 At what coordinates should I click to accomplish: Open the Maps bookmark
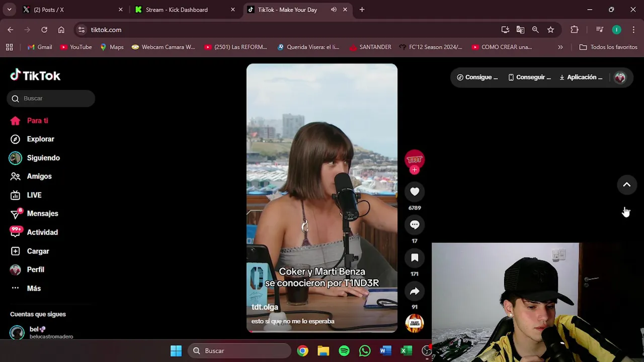pos(112,47)
